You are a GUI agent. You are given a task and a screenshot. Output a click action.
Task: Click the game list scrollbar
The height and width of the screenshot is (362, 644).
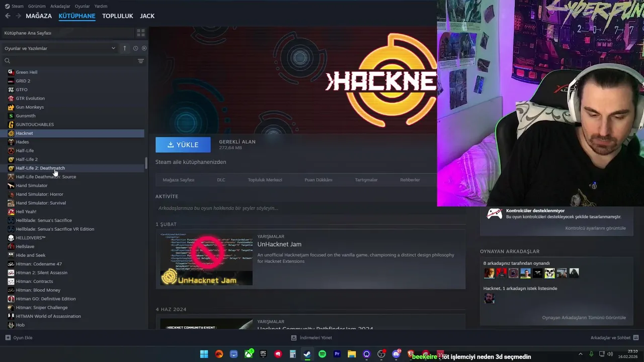click(146, 163)
